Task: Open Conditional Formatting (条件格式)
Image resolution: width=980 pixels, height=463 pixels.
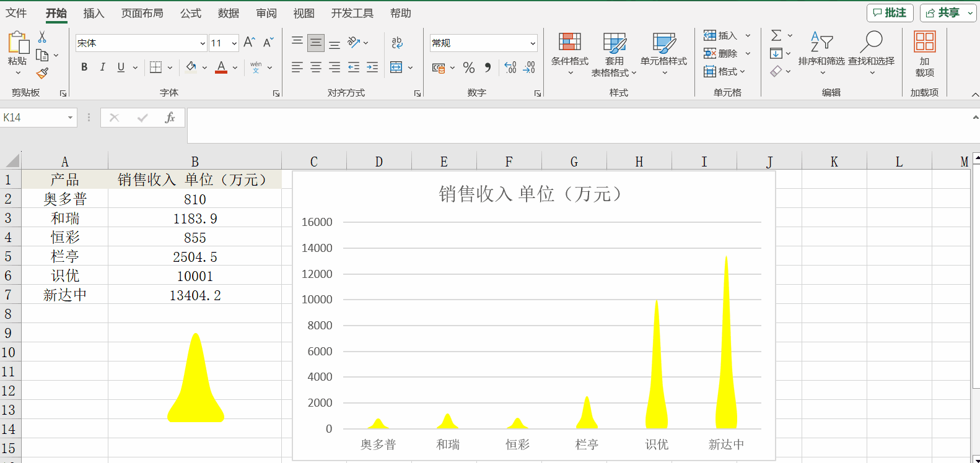Action: pyautogui.click(x=570, y=54)
